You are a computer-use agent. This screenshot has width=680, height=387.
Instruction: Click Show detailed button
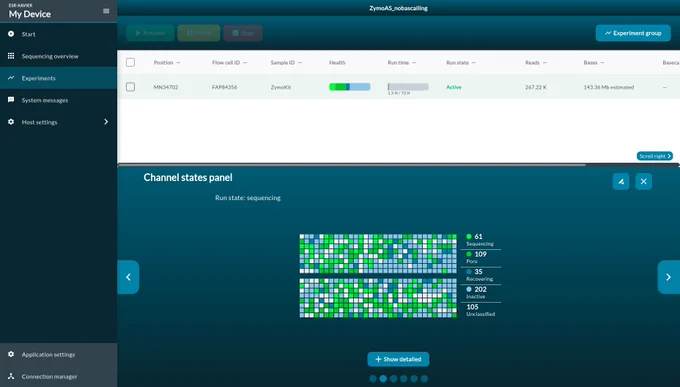click(x=398, y=359)
